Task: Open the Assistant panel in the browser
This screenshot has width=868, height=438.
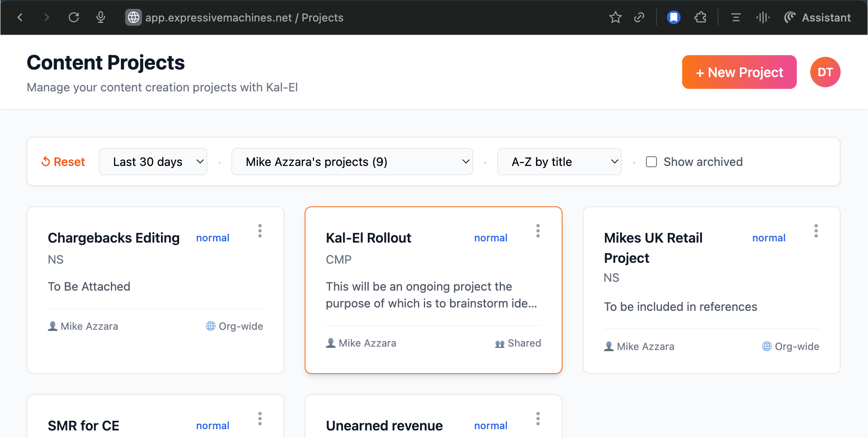Action: 817,17
